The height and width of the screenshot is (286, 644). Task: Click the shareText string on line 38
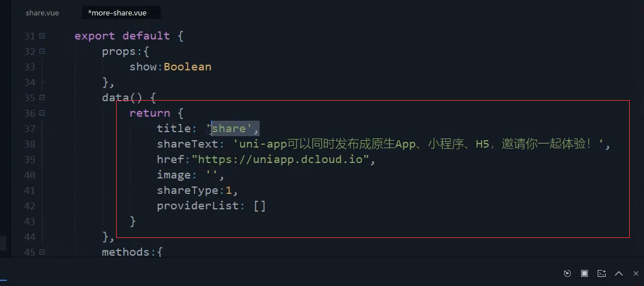click(419, 144)
